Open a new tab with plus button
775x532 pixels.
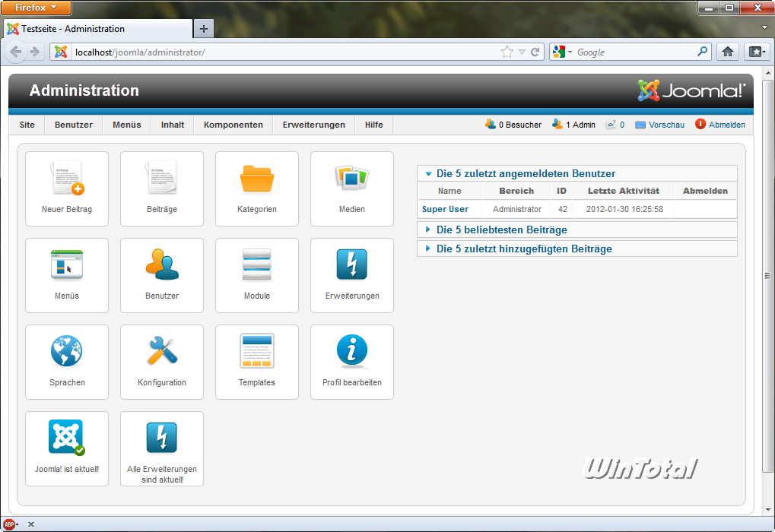(204, 29)
